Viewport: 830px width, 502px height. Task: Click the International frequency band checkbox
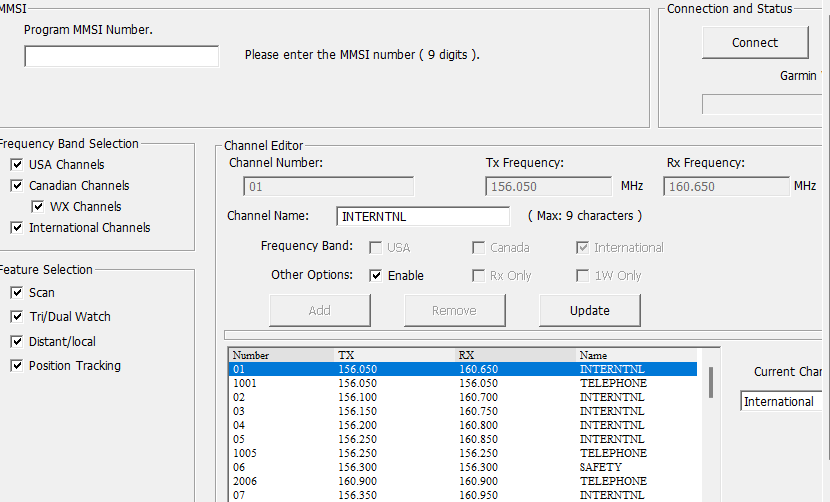pos(583,248)
